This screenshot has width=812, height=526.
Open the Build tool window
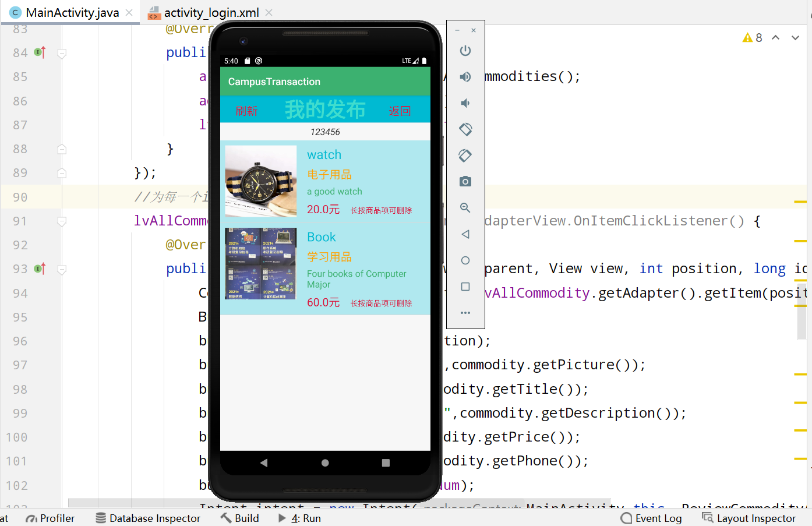coord(240,518)
